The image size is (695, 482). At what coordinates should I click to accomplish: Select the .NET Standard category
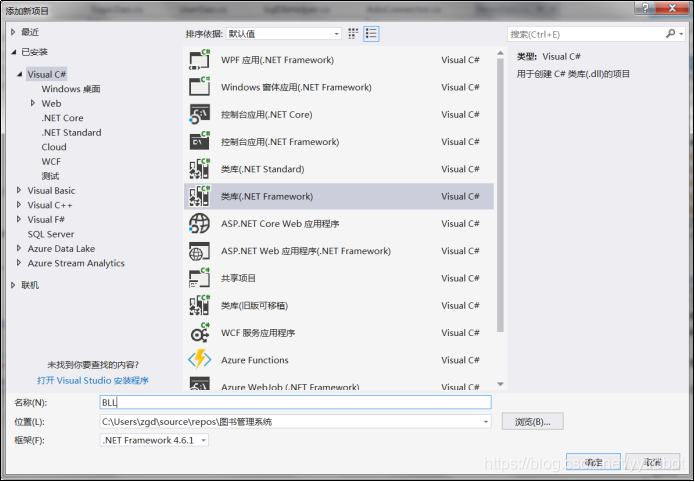(71, 133)
